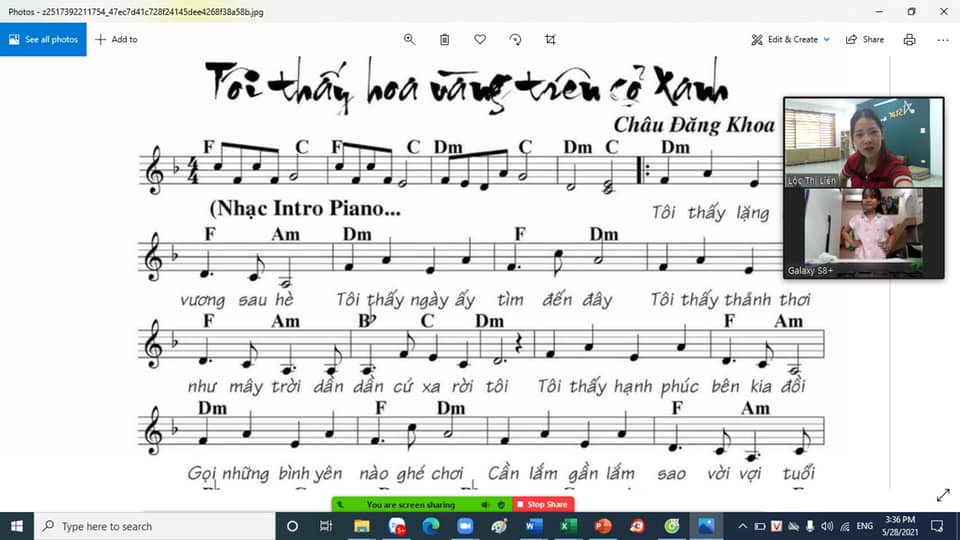Screen dimensions: 960x540
Task: Select Photos app on taskbar
Action: coord(706,526)
